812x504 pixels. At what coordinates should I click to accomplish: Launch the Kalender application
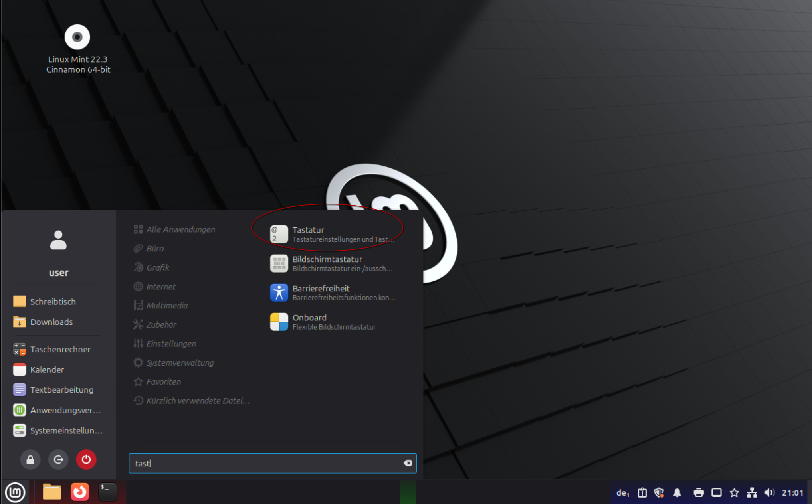click(x=46, y=369)
